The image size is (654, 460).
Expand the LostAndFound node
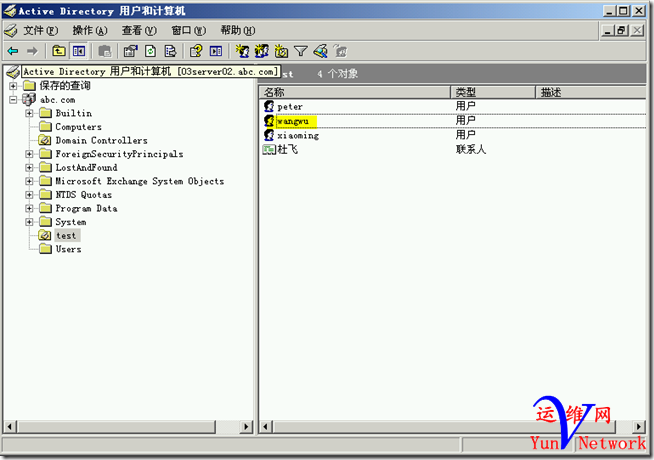coord(29,168)
